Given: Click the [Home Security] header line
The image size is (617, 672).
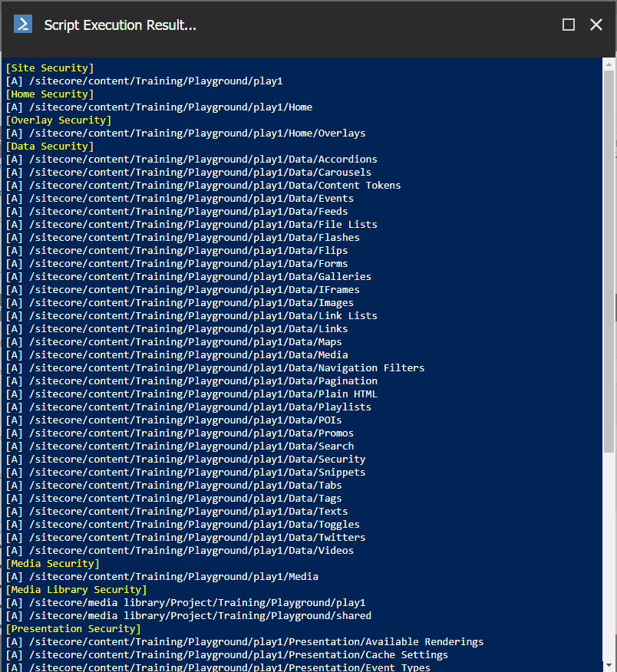Looking at the screenshot, I should 50,94.
